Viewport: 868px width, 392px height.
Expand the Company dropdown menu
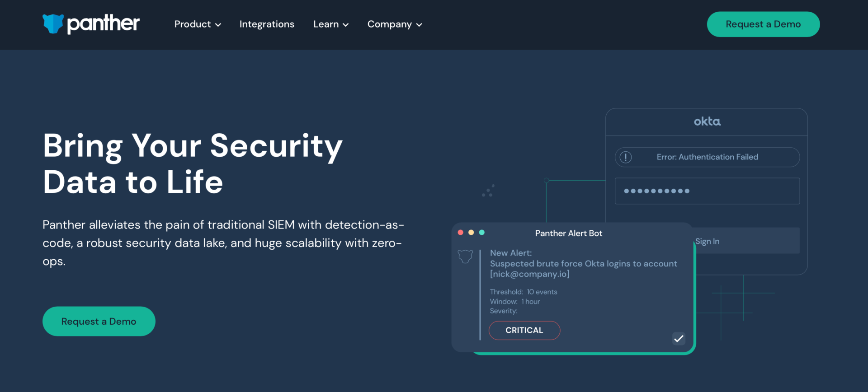(x=394, y=24)
